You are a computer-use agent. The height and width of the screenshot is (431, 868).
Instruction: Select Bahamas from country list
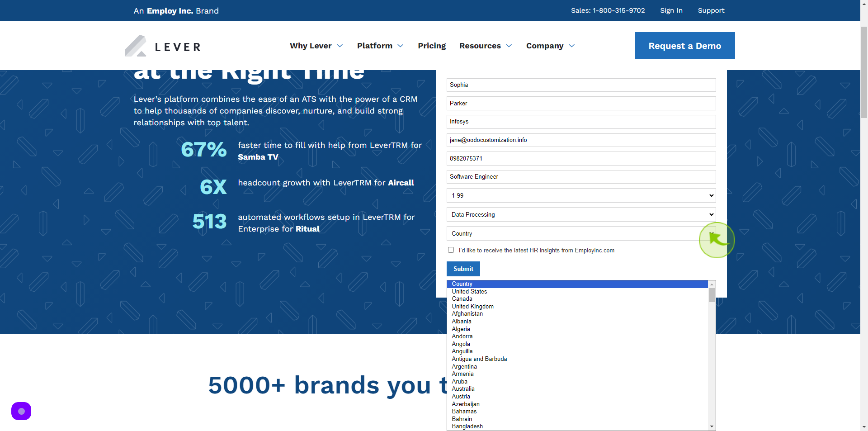tap(577, 412)
